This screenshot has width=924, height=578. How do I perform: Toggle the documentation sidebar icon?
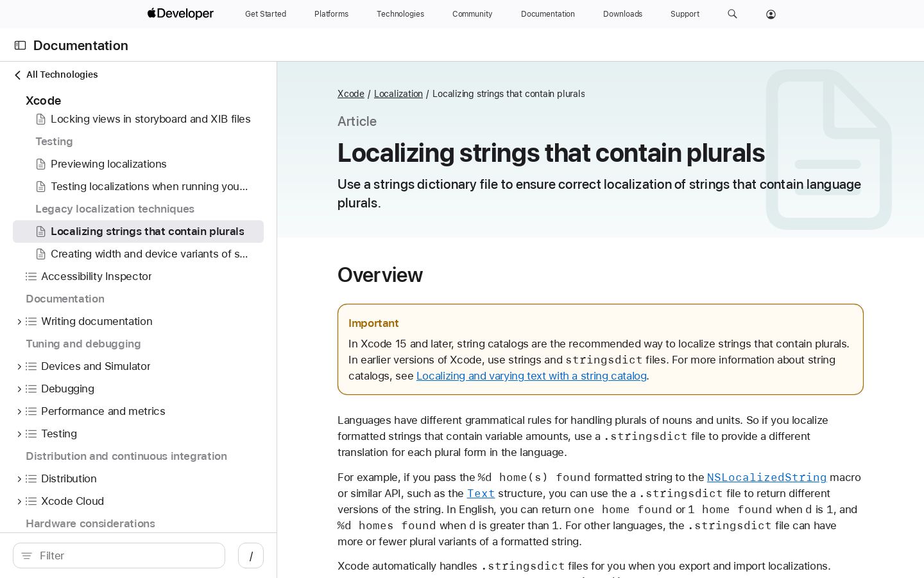[x=20, y=46]
